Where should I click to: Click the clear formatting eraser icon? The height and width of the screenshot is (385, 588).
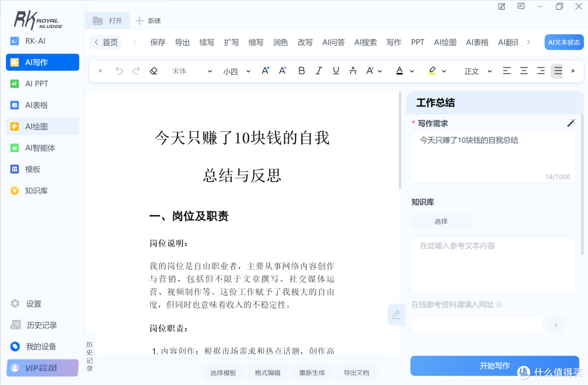pos(154,71)
